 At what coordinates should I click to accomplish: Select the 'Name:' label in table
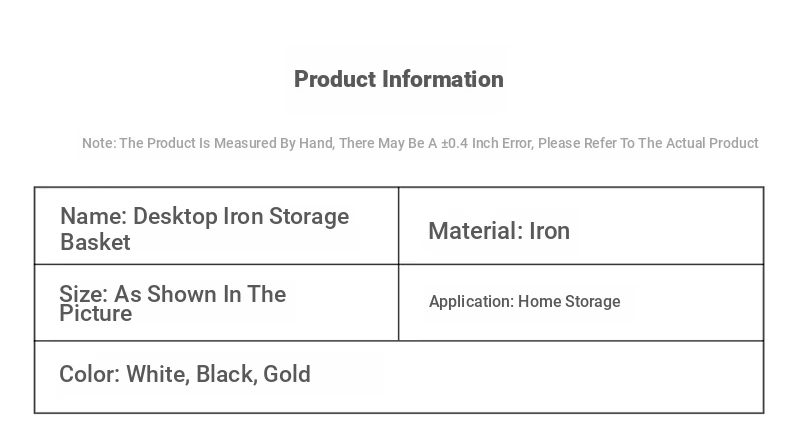tap(93, 217)
